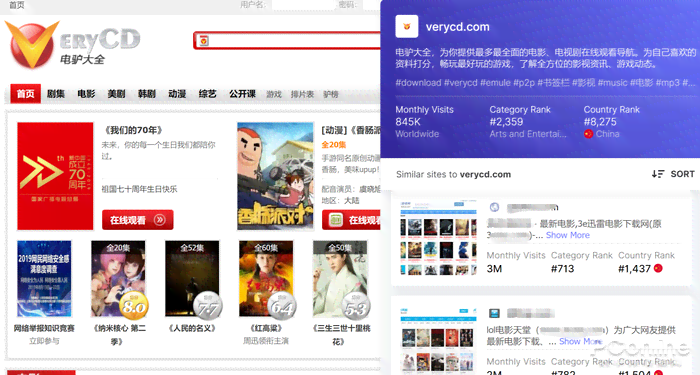
Task: Open the red 70周年 poster thumbnail
Action: pos(55,176)
